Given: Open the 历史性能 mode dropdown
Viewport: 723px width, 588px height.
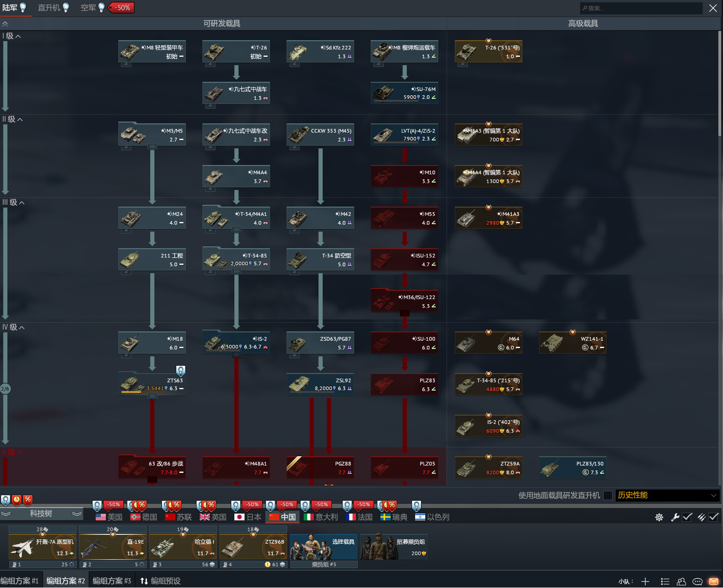Looking at the screenshot, I should pyautogui.click(x=668, y=496).
